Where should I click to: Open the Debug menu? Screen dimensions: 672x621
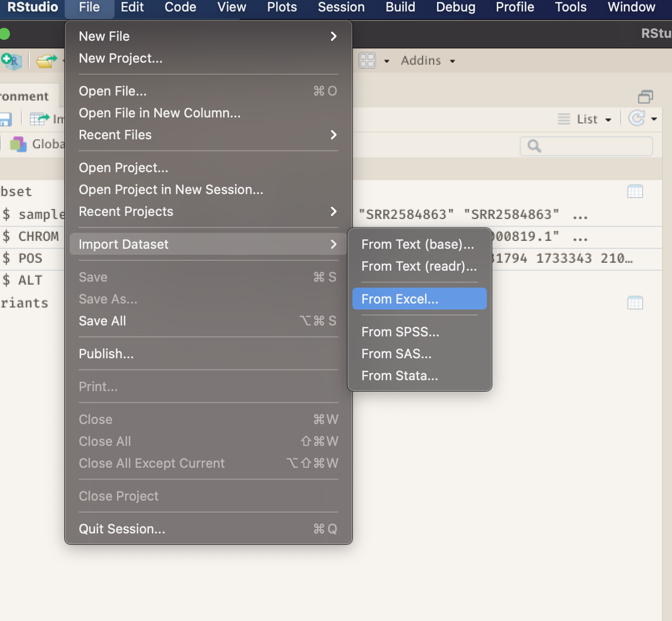(455, 7)
